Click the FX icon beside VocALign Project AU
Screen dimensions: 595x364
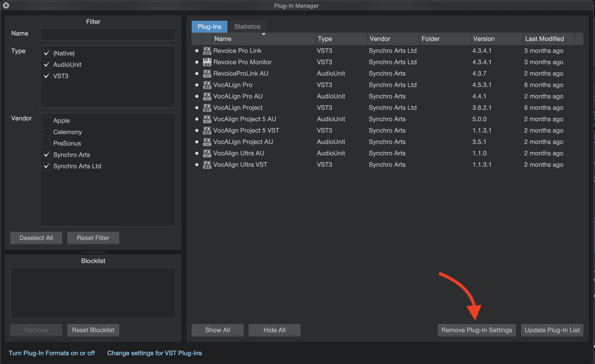(x=207, y=142)
